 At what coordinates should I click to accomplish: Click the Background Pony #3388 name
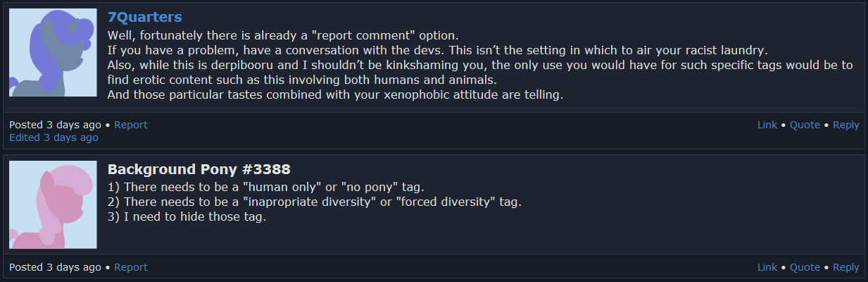click(x=199, y=169)
